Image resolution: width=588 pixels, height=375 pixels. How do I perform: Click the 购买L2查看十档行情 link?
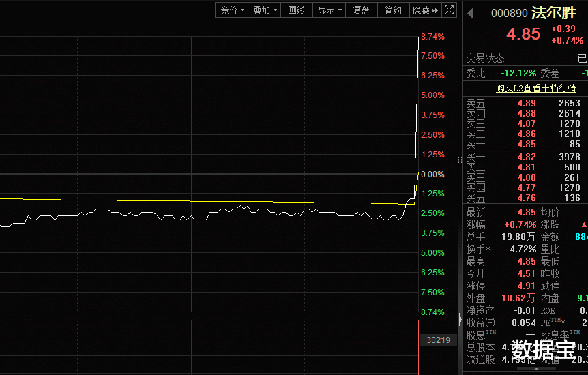click(x=535, y=89)
